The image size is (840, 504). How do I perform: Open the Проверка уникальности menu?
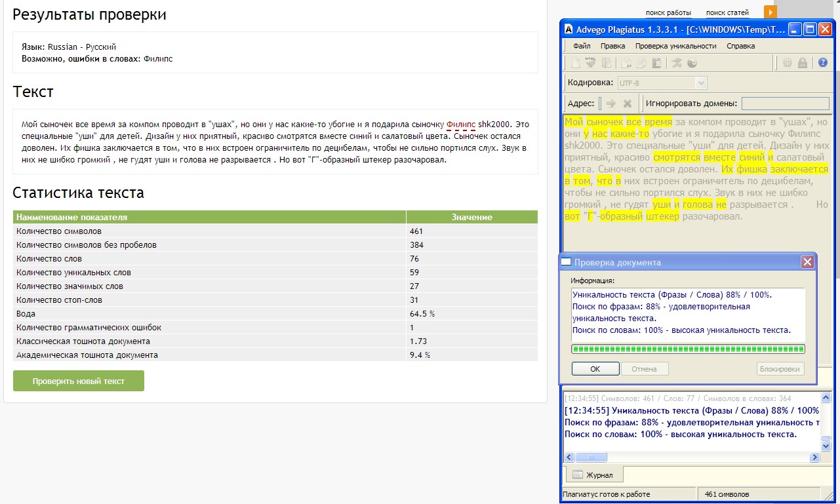tap(675, 46)
